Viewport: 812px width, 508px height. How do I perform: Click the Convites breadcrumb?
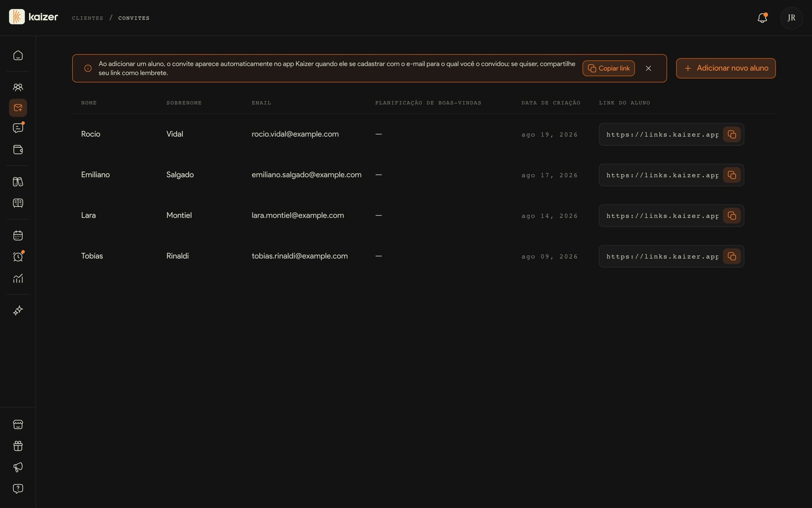tap(134, 18)
